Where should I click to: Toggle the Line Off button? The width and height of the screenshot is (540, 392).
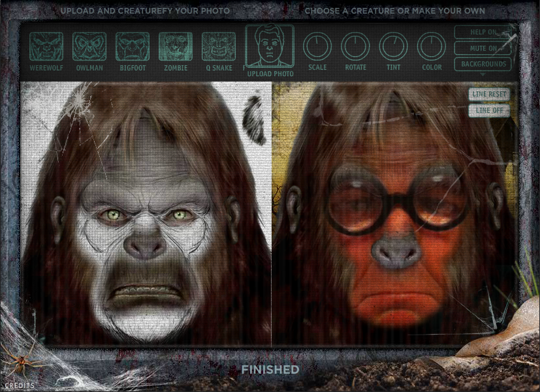click(489, 110)
